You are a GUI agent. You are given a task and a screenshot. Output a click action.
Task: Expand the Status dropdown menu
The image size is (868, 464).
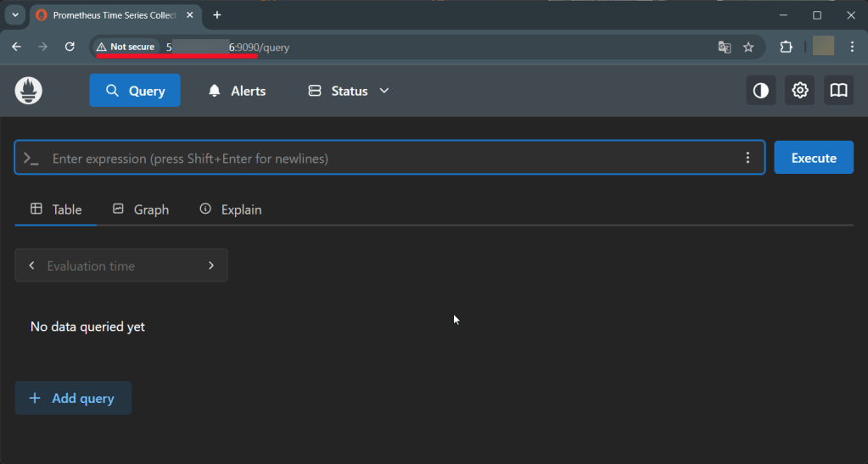349,91
